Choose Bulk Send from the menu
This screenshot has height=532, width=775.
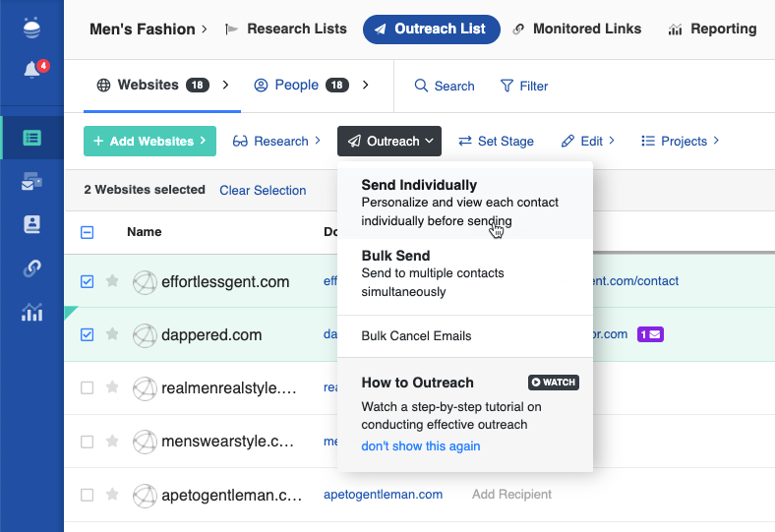click(x=396, y=256)
